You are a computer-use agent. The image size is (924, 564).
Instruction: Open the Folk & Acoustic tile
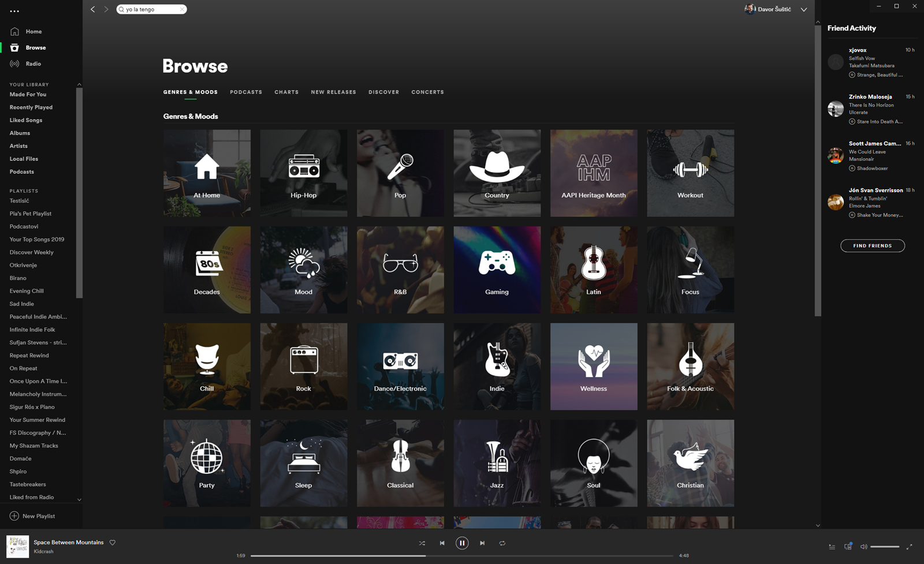coord(691,367)
